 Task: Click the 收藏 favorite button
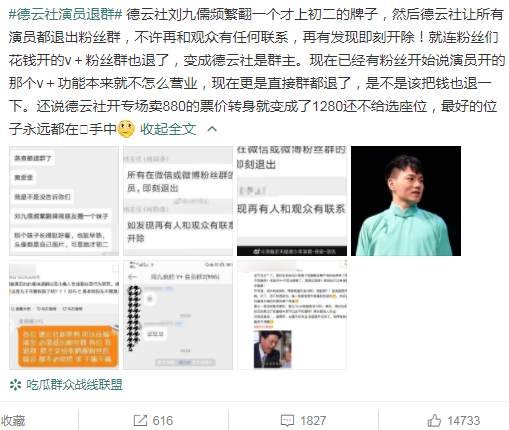[13, 421]
